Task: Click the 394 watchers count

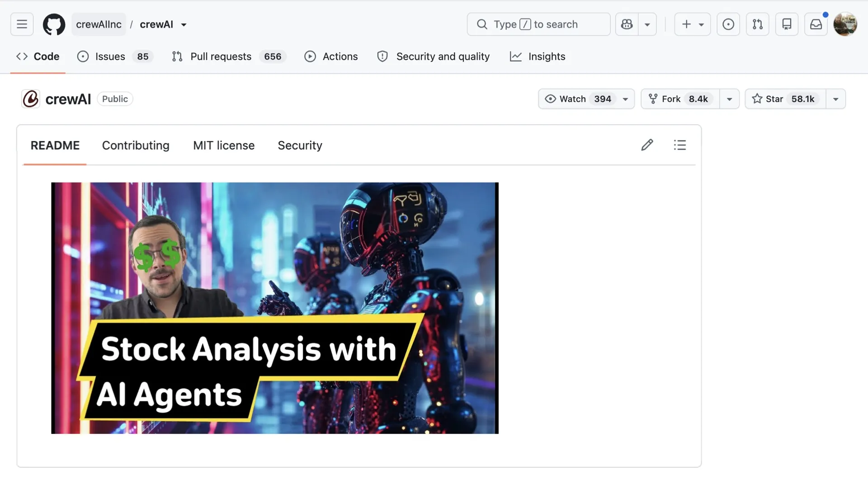Action: (x=603, y=99)
